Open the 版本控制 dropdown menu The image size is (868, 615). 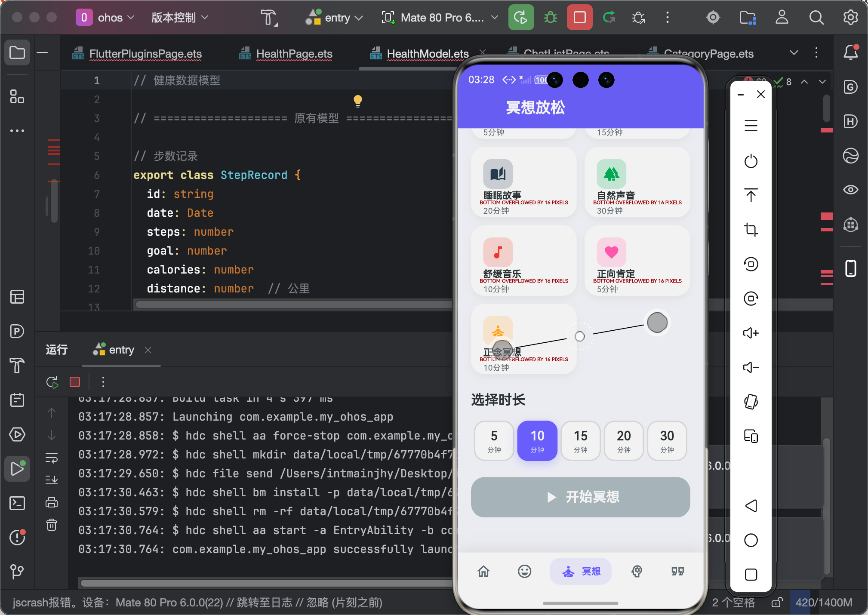click(180, 18)
